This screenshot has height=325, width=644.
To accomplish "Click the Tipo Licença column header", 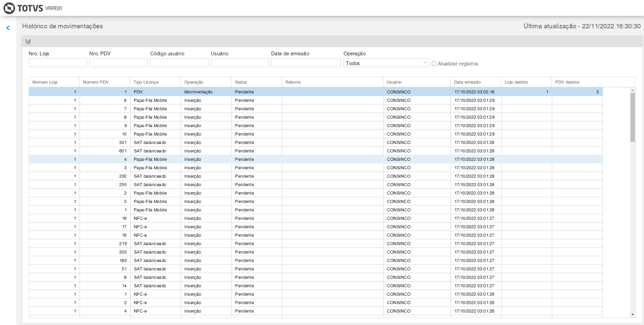I will coord(155,82).
